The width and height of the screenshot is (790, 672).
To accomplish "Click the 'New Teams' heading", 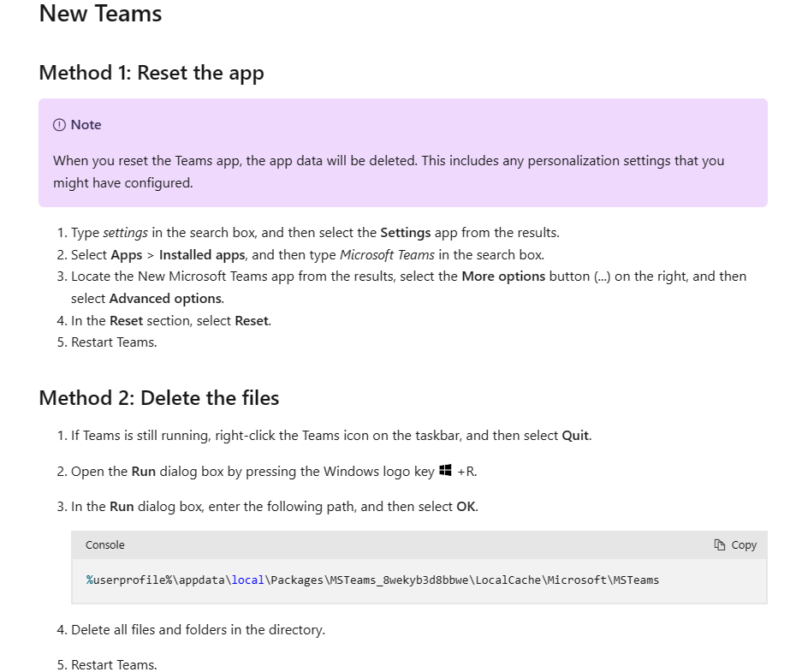I will tap(100, 14).
